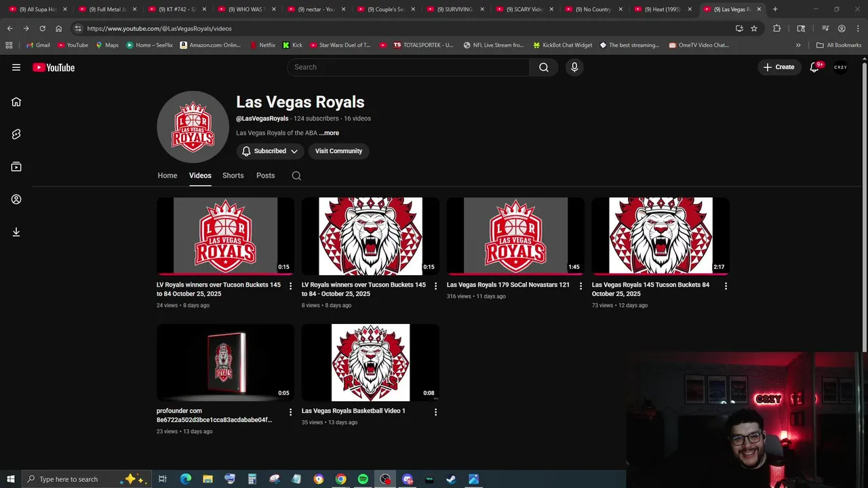Play the 0:05 profounder book thumbnail

tap(225, 363)
